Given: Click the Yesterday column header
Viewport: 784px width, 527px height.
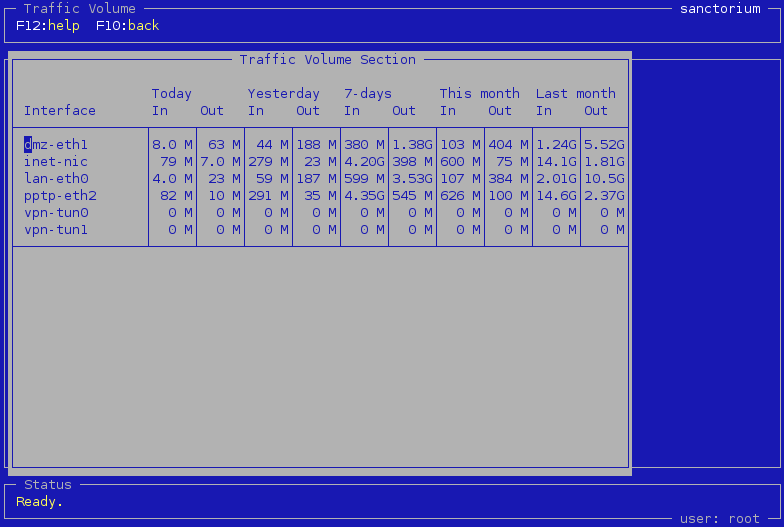Looking at the screenshot, I should pyautogui.click(x=284, y=94).
